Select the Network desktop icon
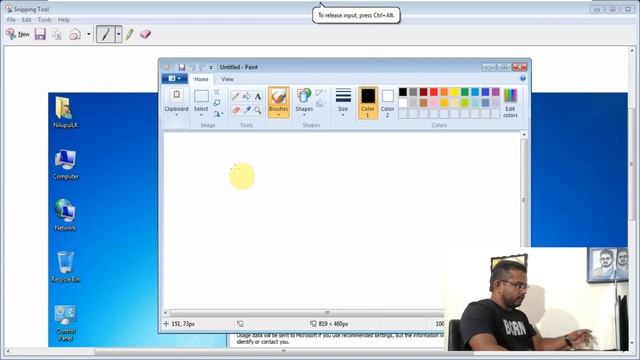Screen dimensions: 640x360 tap(65, 215)
